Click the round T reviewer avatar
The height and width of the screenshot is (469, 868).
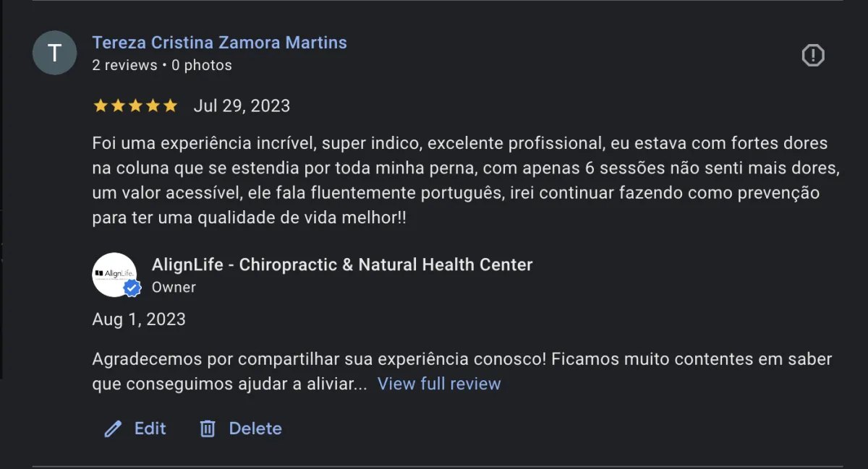coord(54,53)
